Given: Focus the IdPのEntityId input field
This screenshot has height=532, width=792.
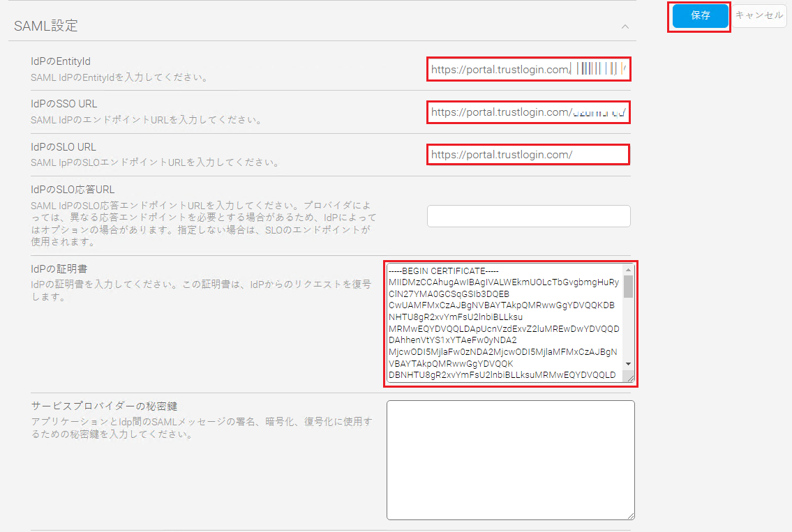Looking at the screenshot, I should pos(528,69).
